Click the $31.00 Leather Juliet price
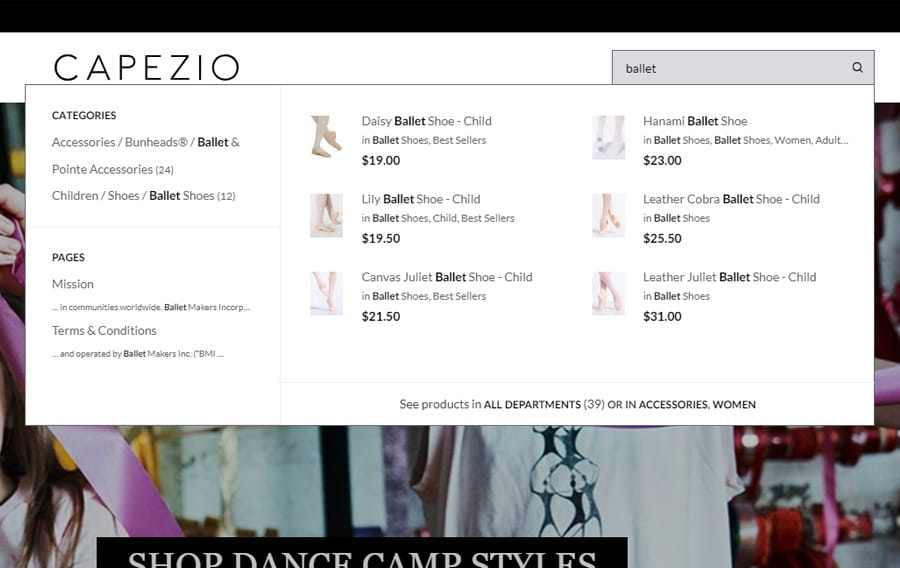The image size is (900, 568). tap(662, 317)
